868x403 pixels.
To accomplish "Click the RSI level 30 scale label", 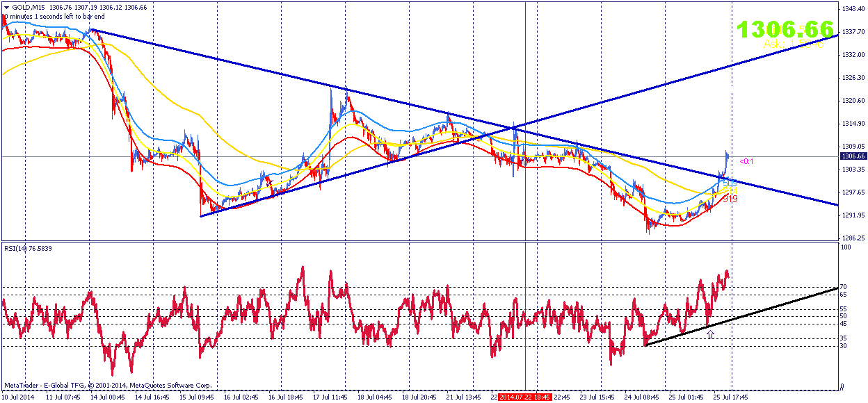I will coord(844,345).
